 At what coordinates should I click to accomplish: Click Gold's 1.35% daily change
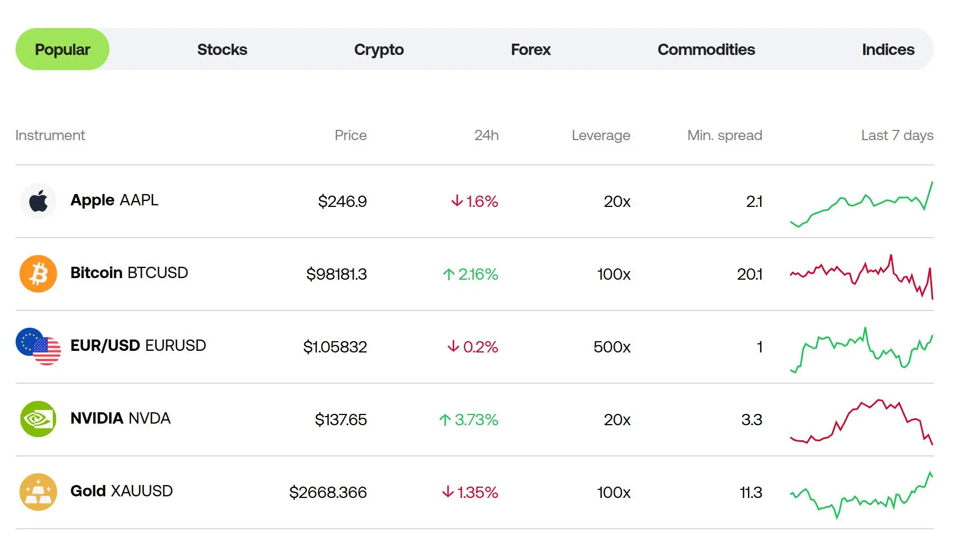tap(478, 493)
